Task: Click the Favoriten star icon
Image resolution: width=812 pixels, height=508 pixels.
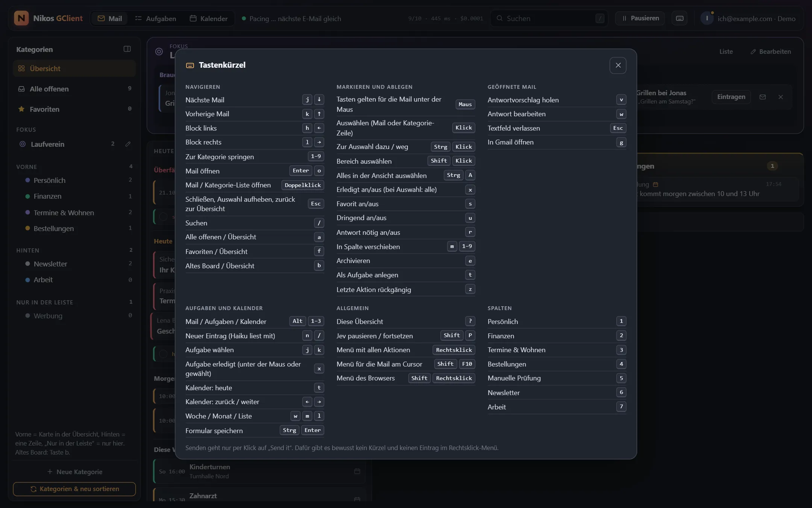Action: (x=21, y=109)
